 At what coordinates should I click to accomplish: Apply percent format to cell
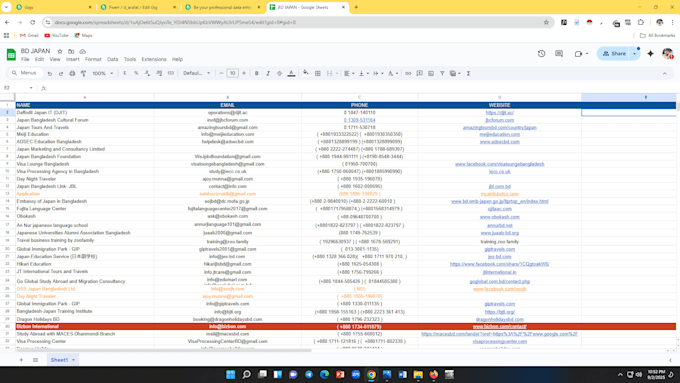pos(136,73)
